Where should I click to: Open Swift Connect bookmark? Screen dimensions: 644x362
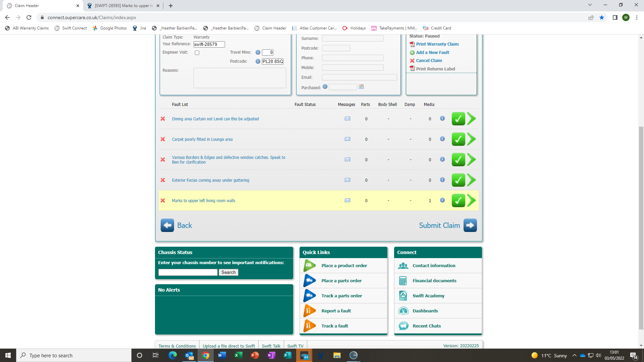pos(71,28)
